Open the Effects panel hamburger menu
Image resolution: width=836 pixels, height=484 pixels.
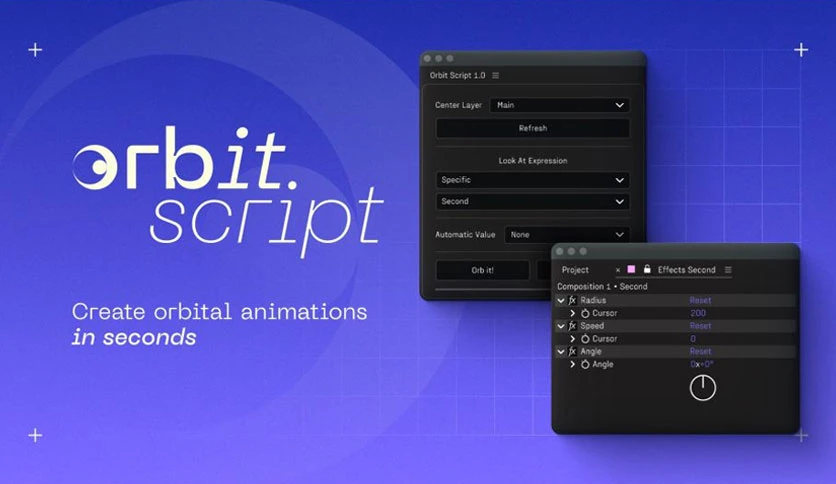click(728, 270)
